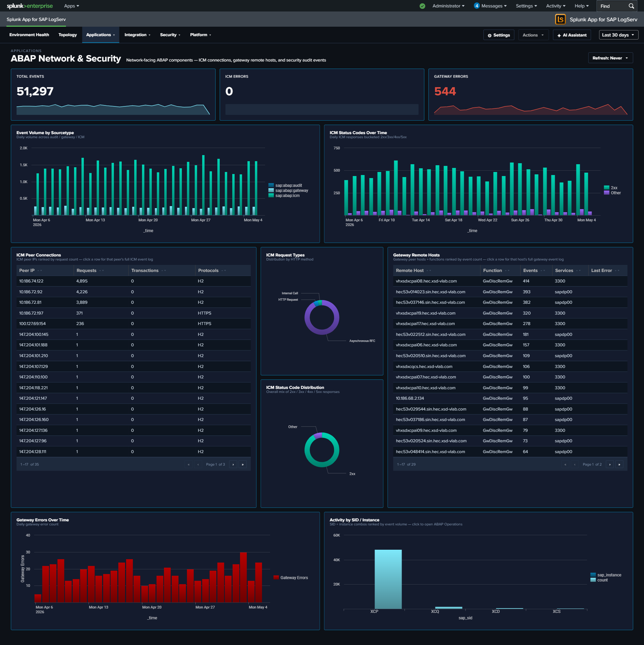Screen dimensions: 644x645
Task: Open the Platform nav menu
Action: 200,35
